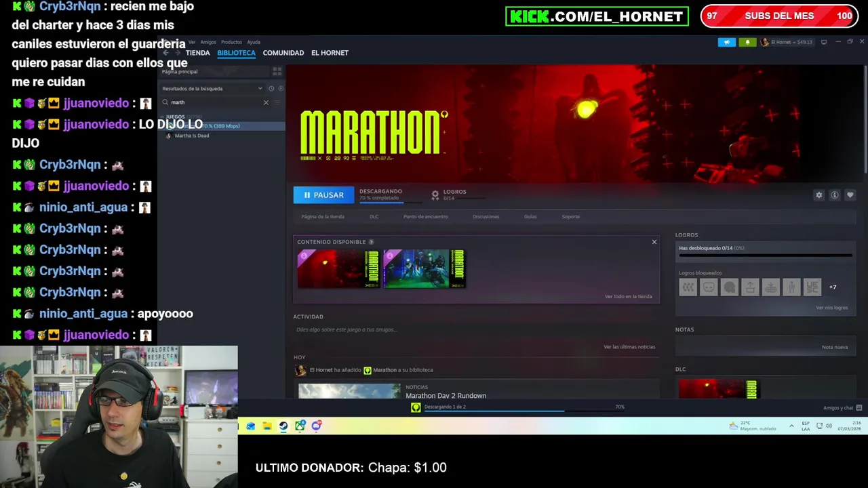Screen dimensions: 868x488
Task: Click Steam page vertical scrollbar
Action: point(865,119)
